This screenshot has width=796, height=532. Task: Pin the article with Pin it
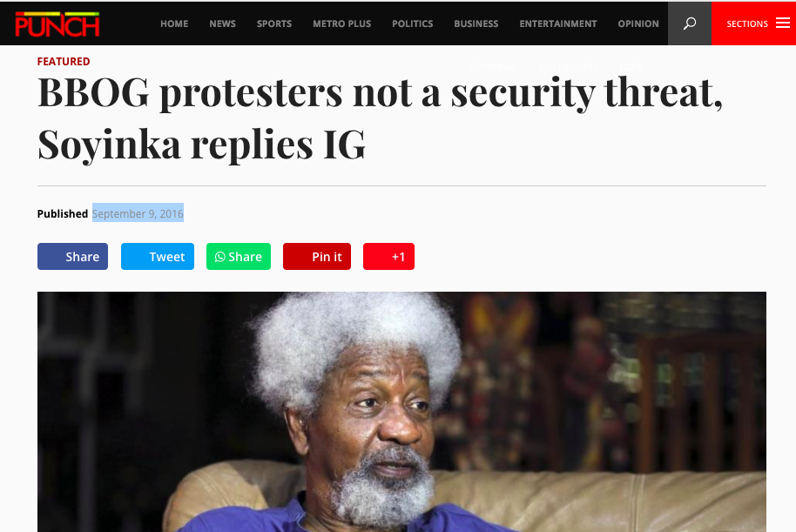317,256
